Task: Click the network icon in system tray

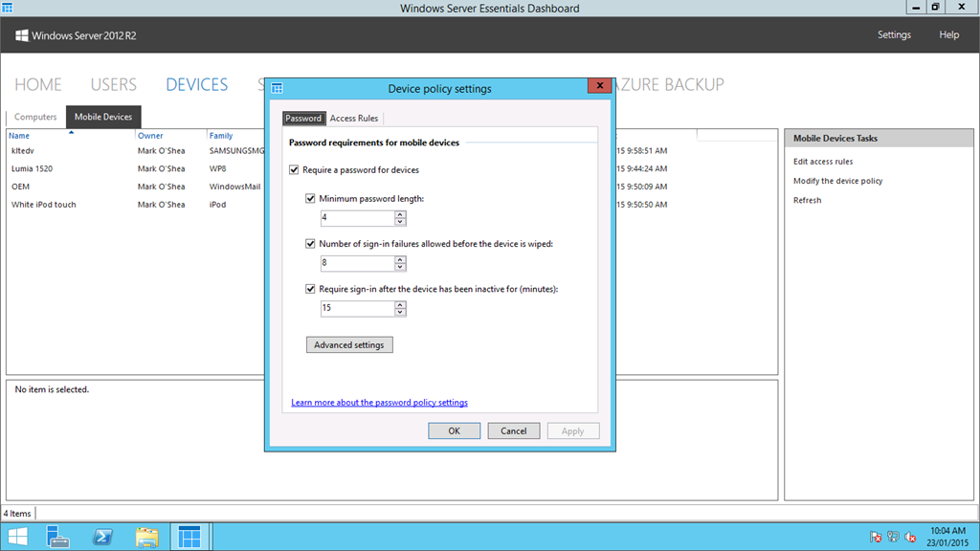Action: 893,538
